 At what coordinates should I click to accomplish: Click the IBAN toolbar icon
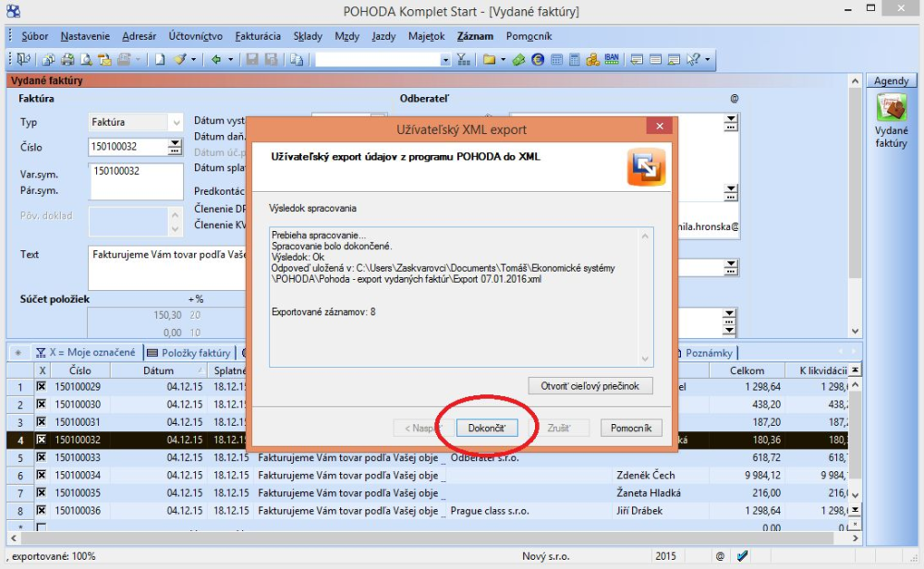[x=612, y=59]
